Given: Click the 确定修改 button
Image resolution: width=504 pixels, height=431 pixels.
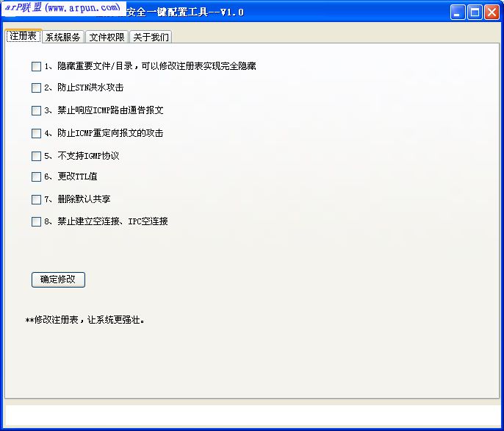Looking at the screenshot, I should click(58, 279).
